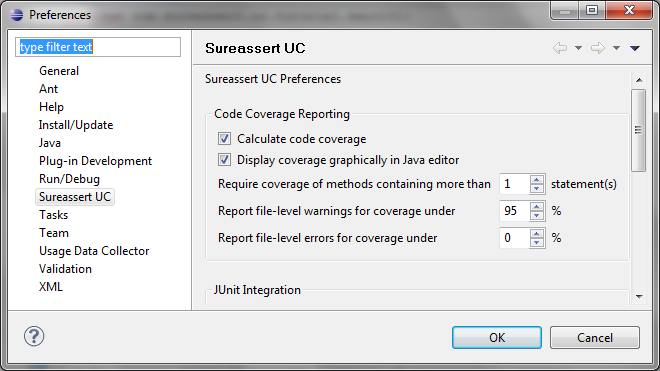Click the scrollbar down arrow
Viewport: 660px width, 371px height.
coord(639,297)
